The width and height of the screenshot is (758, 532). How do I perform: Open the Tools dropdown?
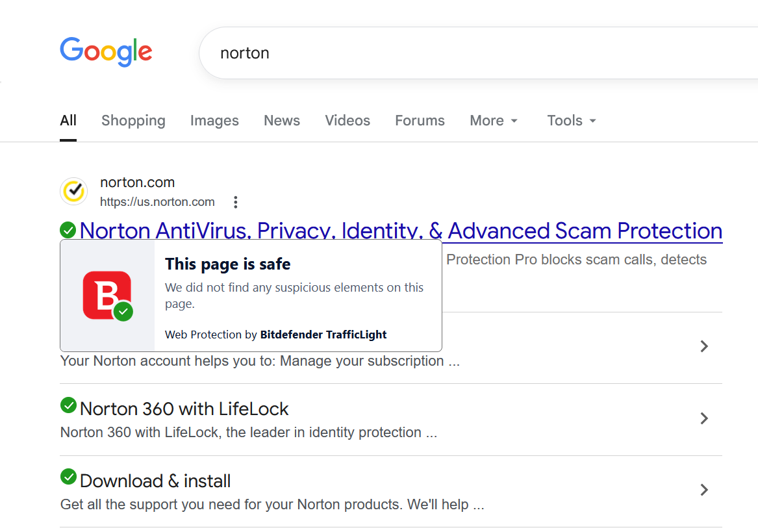572,120
